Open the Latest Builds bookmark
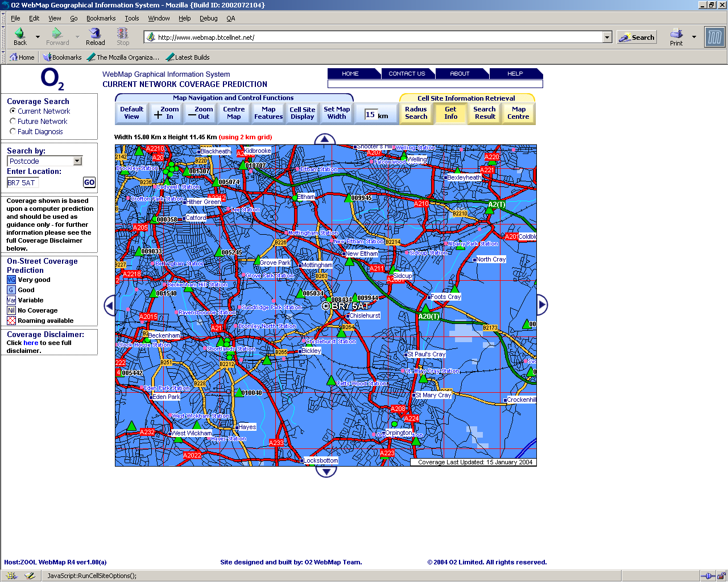Screen dimensions: 728x582 tap(188, 57)
